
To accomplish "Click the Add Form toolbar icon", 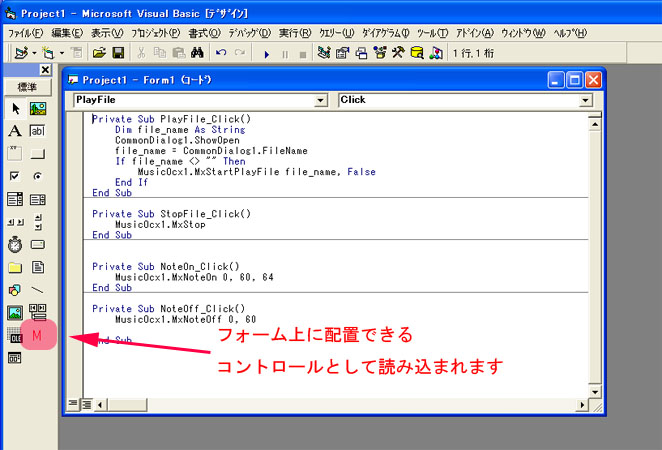I will (48, 53).
